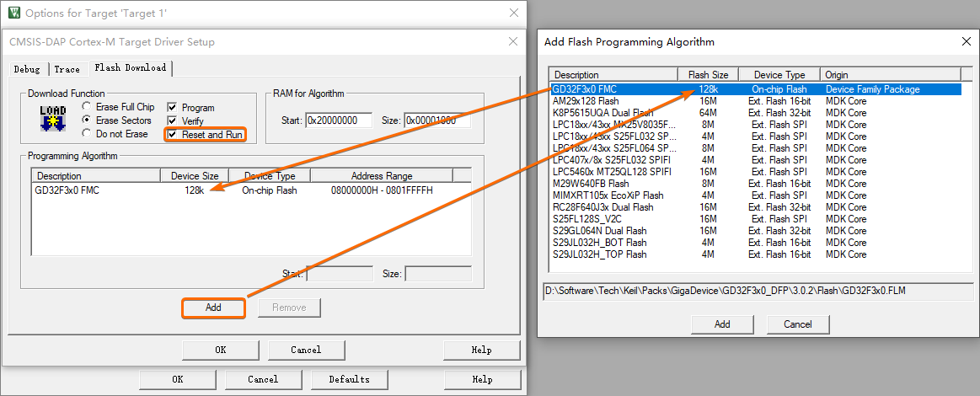Image resolution: width=980 pixels, height=396 pixels.
Task: Click the GD32F3x0.FLM file path field
Action: point(758,291)
